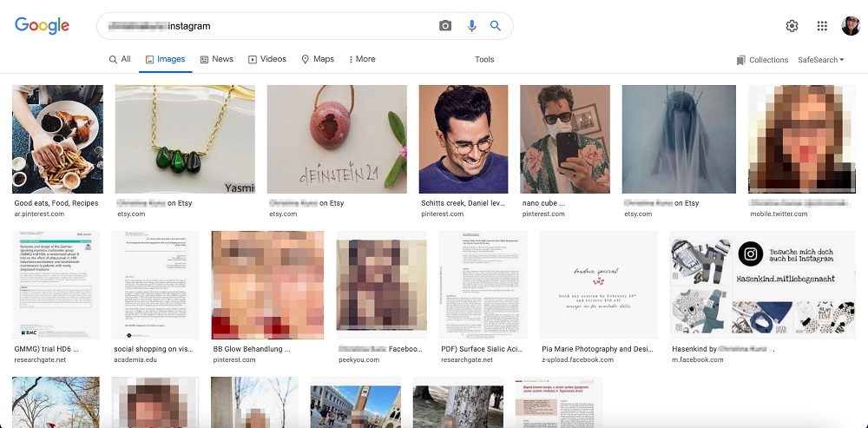Click the Google logo

pos(42,26)
